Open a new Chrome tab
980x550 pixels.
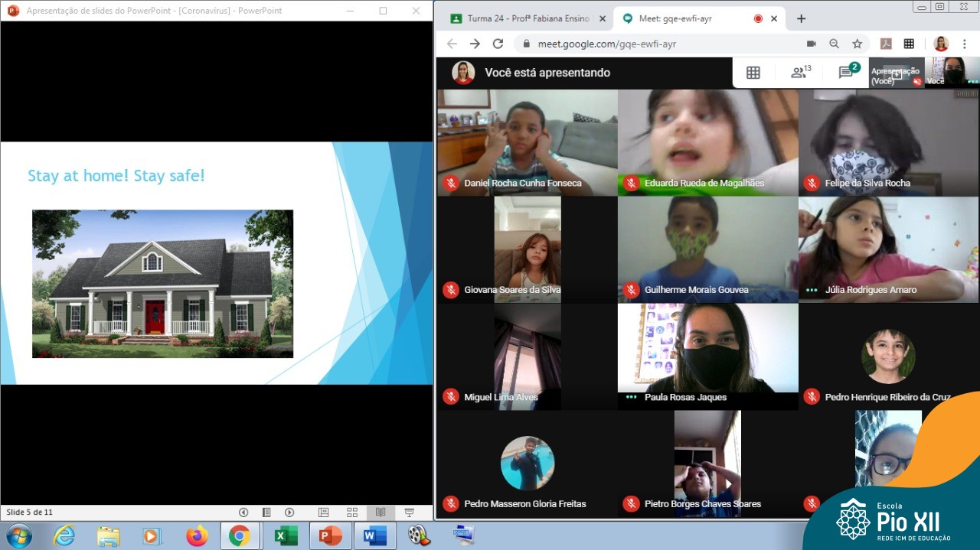pos(801,18)
